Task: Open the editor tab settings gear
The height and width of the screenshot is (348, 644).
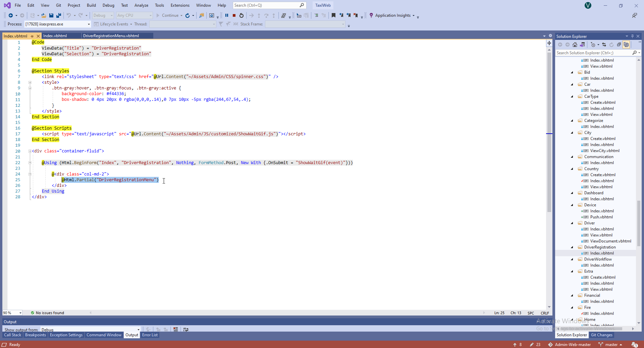Action: point(550,36)
